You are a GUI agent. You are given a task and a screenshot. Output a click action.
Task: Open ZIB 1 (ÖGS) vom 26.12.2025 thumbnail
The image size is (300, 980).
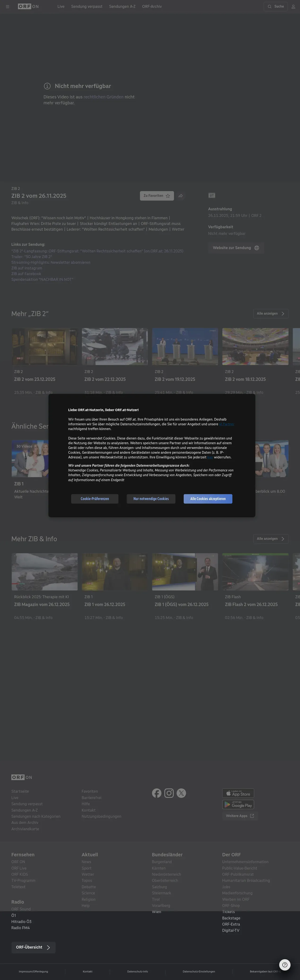point(185,572)
